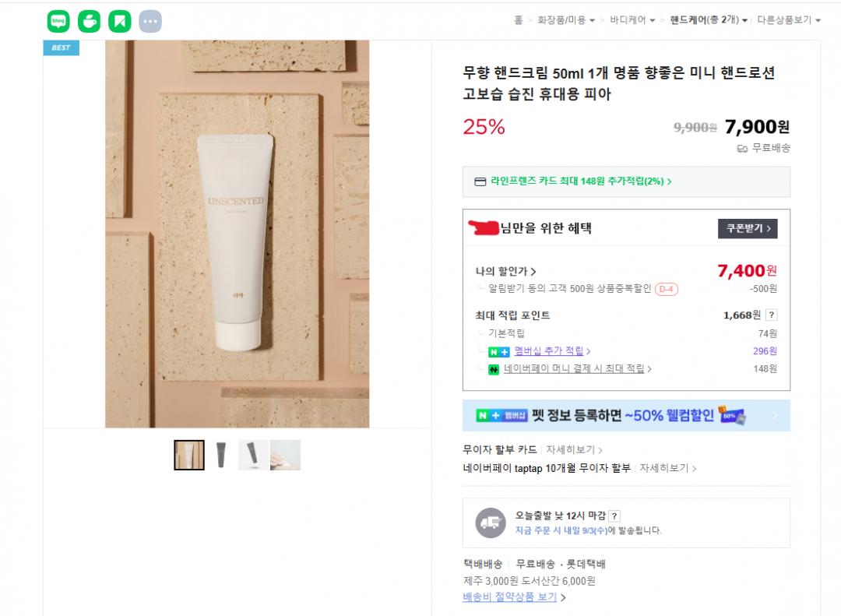Open 멤버십 추가 적립 link

[x=552, y=351]
